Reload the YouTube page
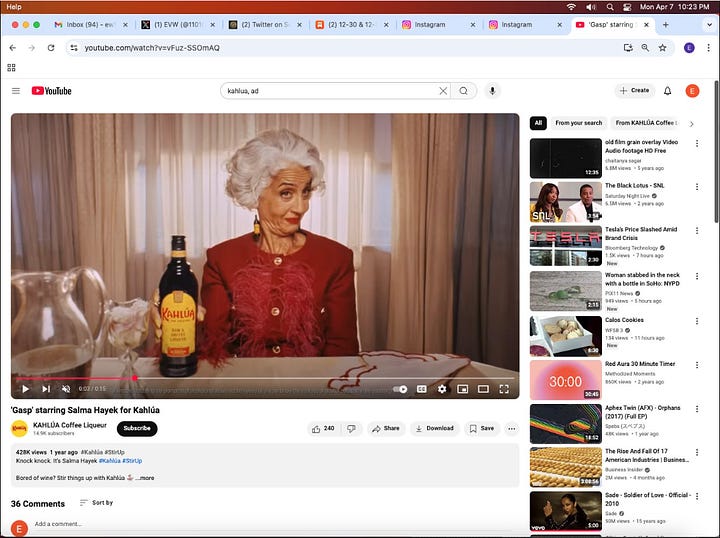 (51, 48)
